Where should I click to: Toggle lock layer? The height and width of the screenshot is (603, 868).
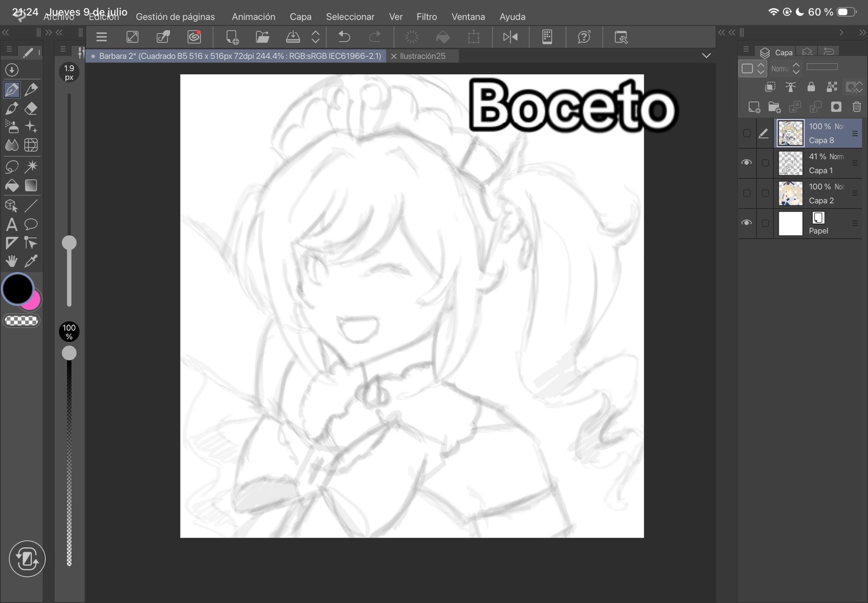click(x=811, y=87)
